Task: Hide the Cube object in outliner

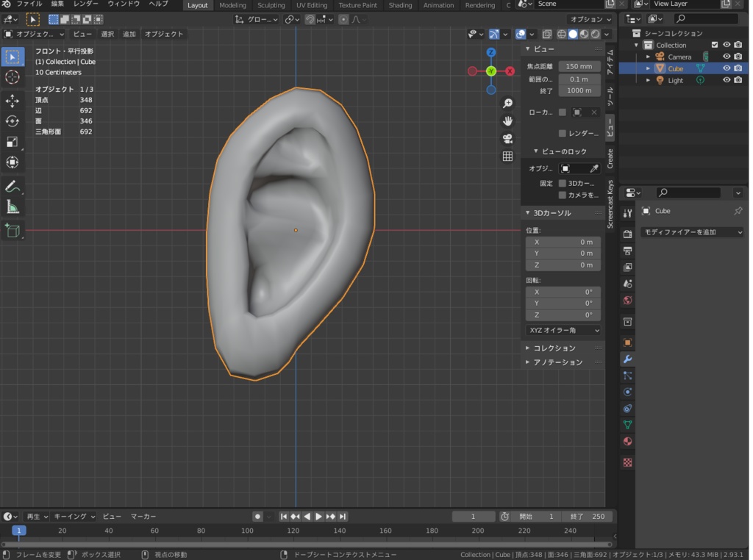Action: point(727,68)
